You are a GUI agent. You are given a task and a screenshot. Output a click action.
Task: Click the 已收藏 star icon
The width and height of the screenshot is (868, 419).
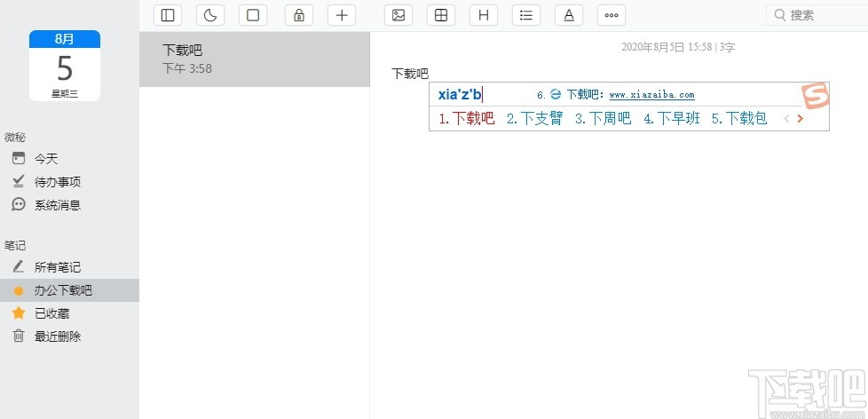(x=19, y=313)
